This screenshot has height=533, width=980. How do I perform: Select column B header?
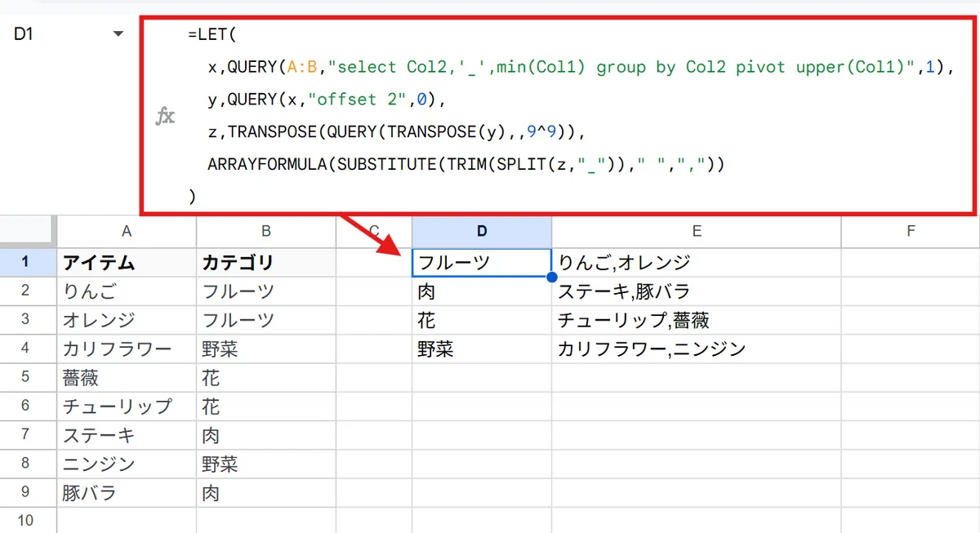[266, 232]
